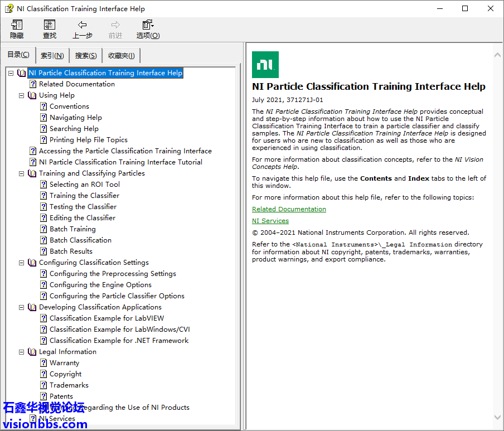Screen dimensions: 504x431
Task: Select Configuring the Particle Classifier Options topic
Action: [x=117, y=296]
